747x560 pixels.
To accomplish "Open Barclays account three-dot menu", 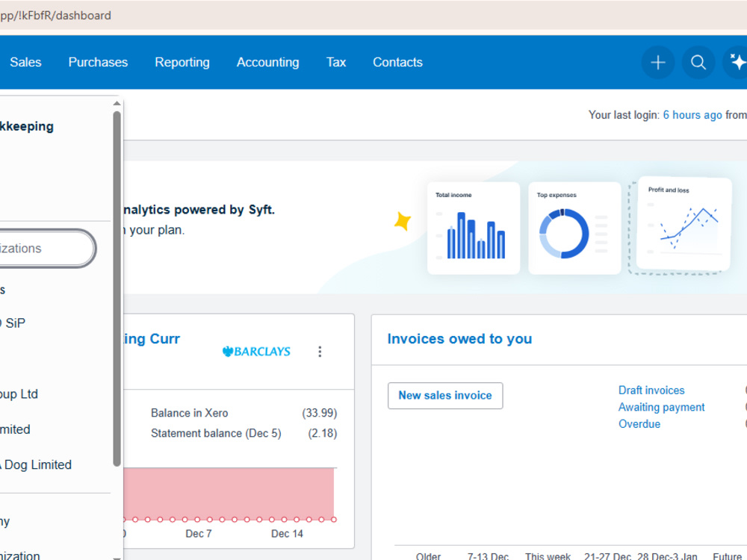I will [320, 352].
